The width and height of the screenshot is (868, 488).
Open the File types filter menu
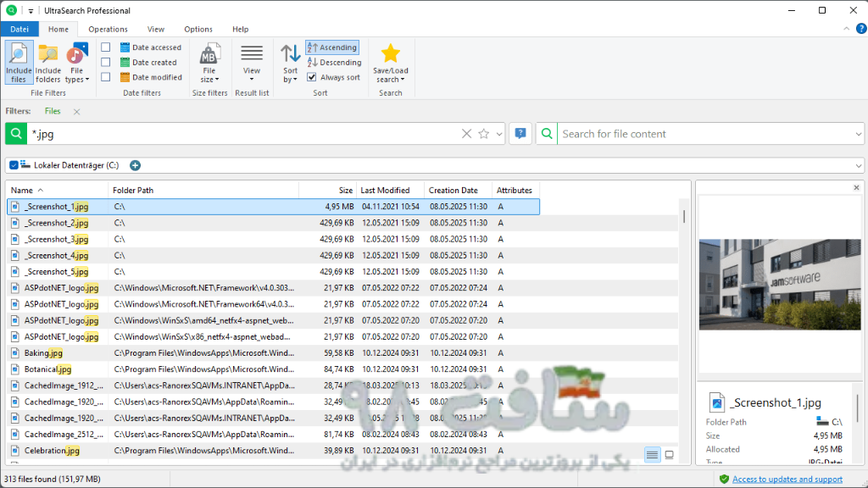[x=77, y=62]
